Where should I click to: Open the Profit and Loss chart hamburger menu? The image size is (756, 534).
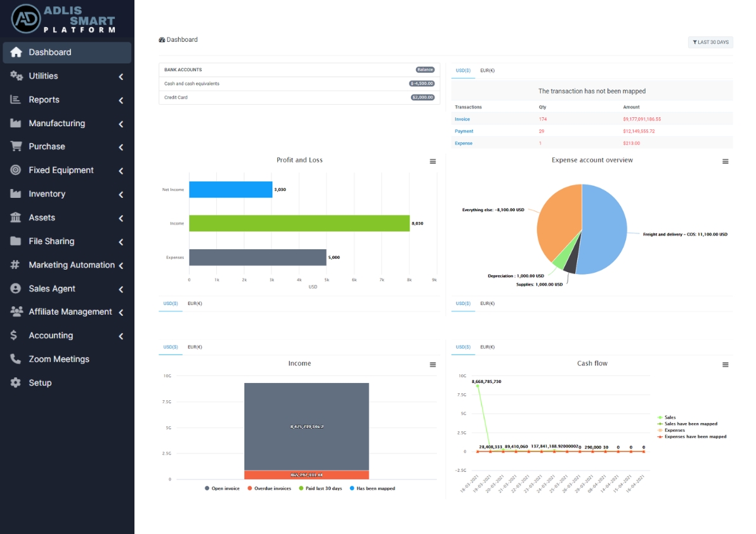coord(433,162)
